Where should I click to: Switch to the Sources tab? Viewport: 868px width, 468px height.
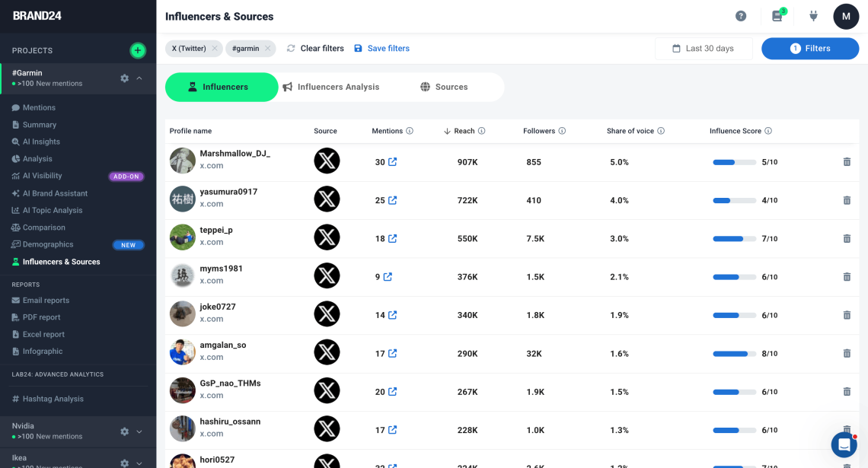pos(444,88)
